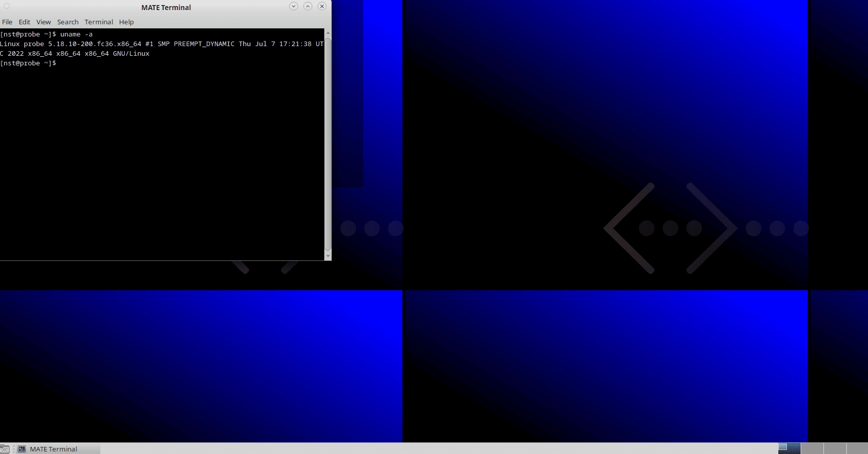Viewport: 868px width, 454px height.
Task: Click the 'uname -a' command text
Action: point(76,34)
